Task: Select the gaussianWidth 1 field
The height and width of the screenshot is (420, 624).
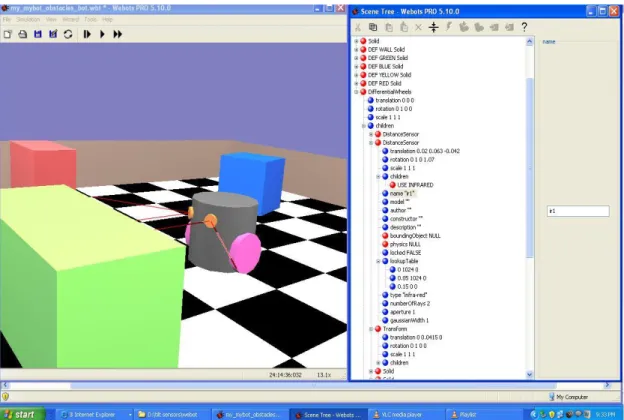Action: pos(409,320)
